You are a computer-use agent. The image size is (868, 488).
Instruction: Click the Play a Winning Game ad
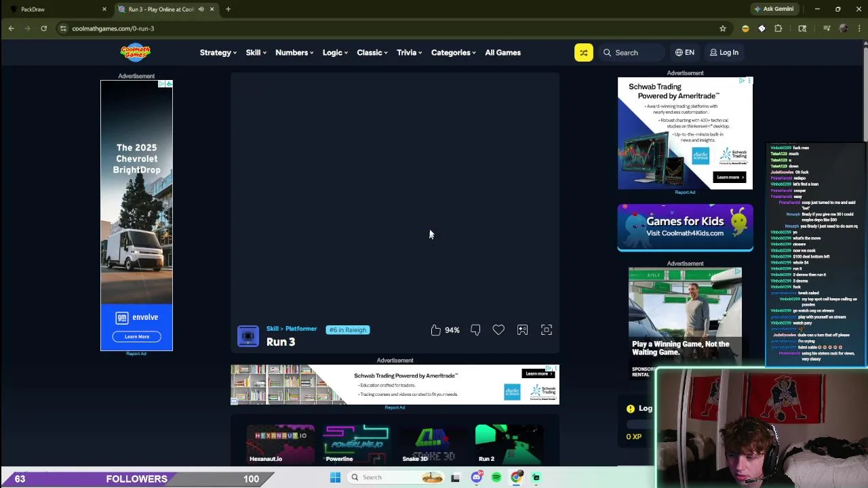click(x=685, y=323)
